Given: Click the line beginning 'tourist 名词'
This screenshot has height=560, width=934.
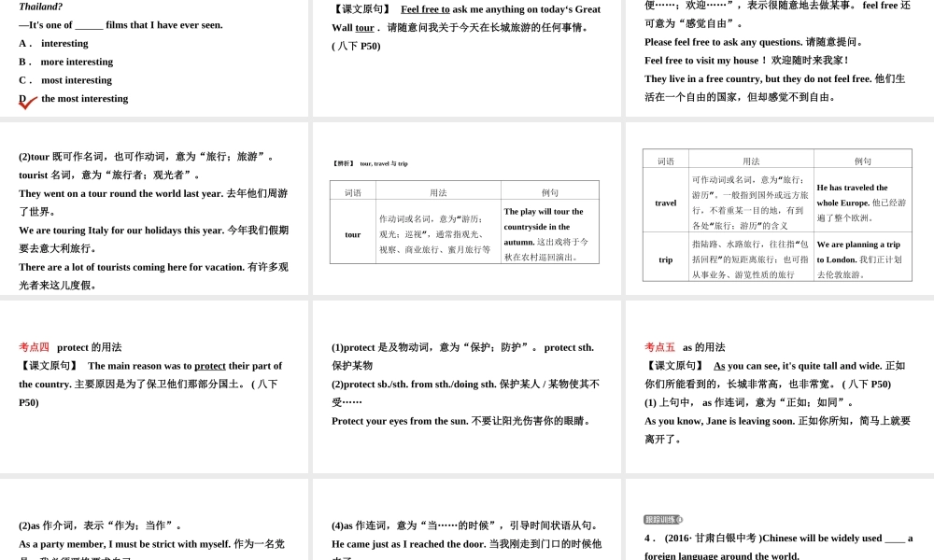Looking at the screenshot, I should point(109,175).
